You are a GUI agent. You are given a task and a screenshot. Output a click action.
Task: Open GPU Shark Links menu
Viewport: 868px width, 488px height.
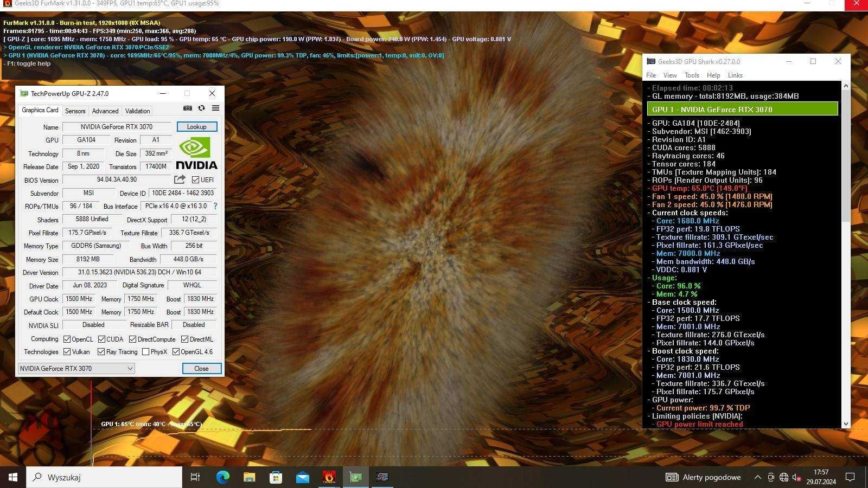click(735, 75)
